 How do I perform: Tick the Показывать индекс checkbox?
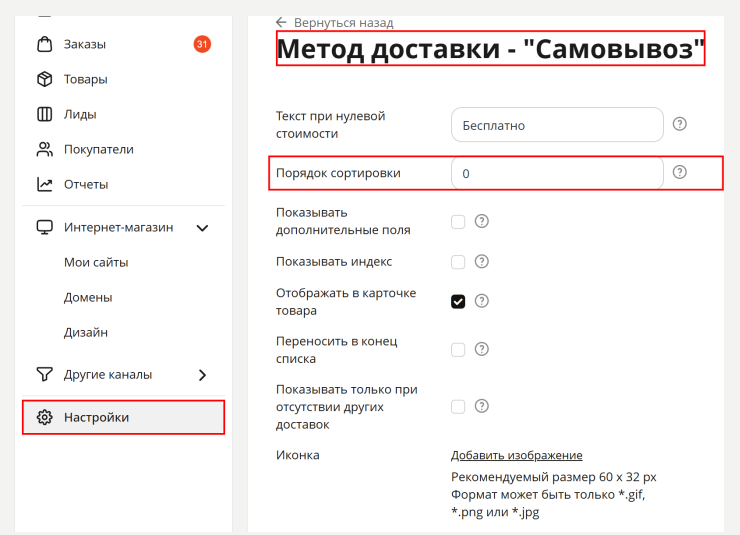point(458,262)
